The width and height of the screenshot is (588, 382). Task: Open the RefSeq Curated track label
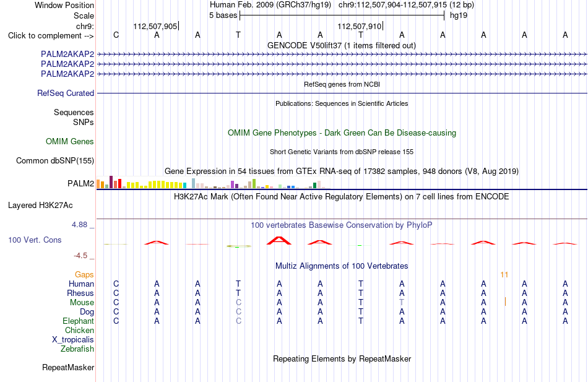point(66,93)
